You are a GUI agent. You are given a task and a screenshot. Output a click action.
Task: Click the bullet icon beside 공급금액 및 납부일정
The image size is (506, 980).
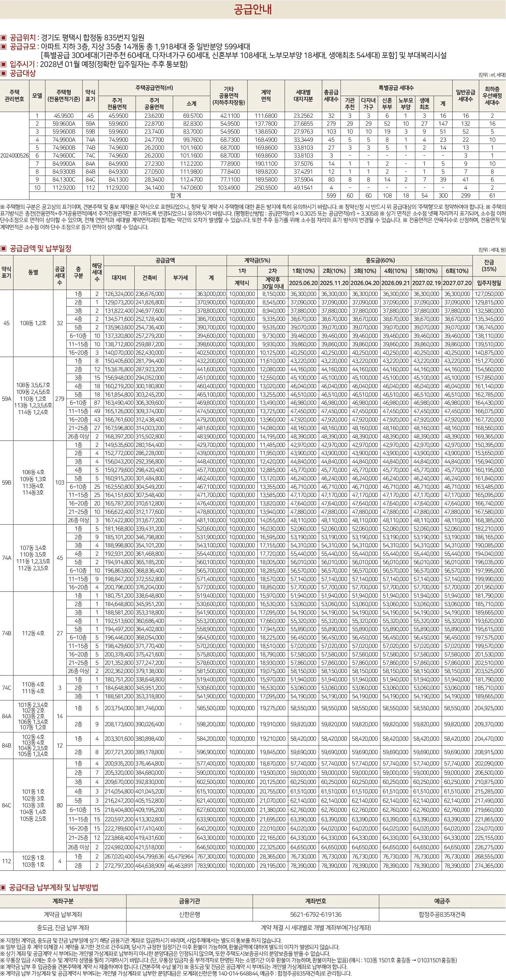click(x=3, y=249)
